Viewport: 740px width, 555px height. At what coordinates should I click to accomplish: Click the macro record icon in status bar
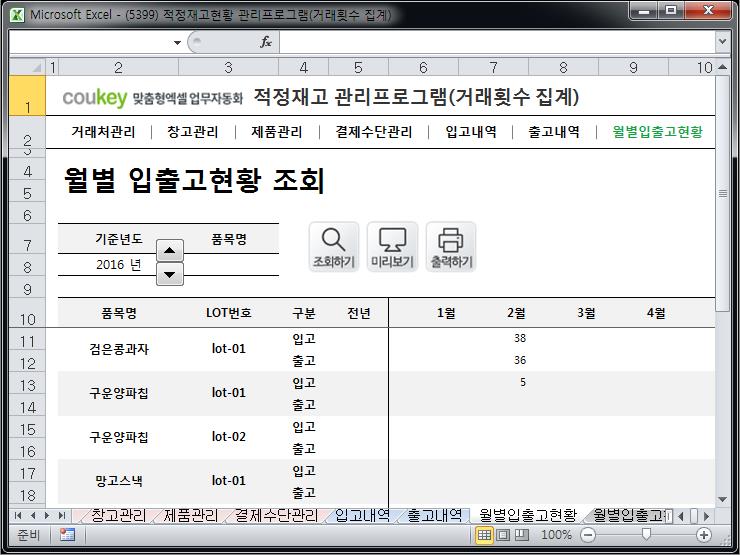pyautogui.click(x=67, y=535)
